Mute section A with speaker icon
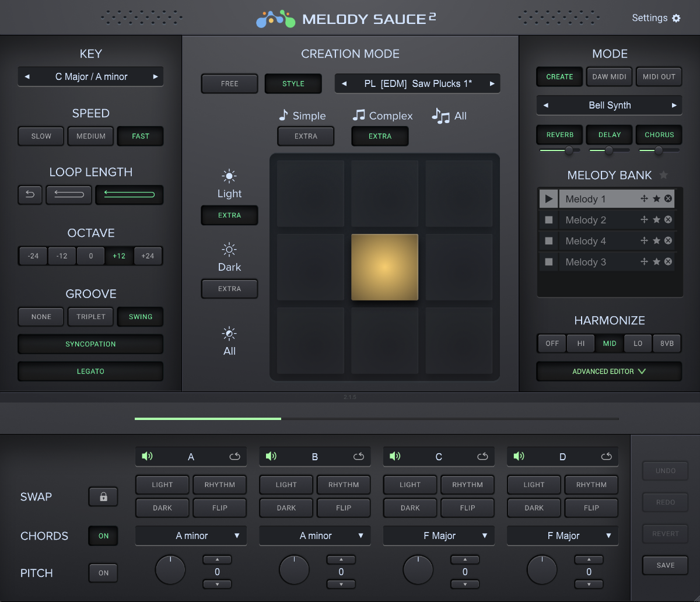The image size is (700, 602). pyautogui.click(x=147, y=456)
